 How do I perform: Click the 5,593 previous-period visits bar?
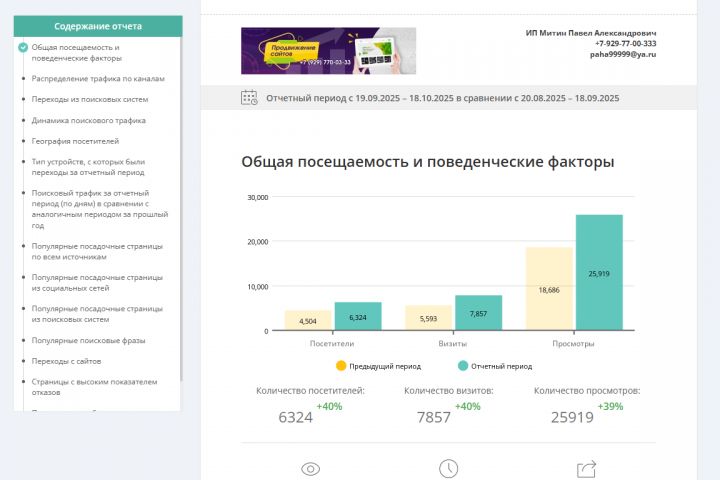[428, 317]
